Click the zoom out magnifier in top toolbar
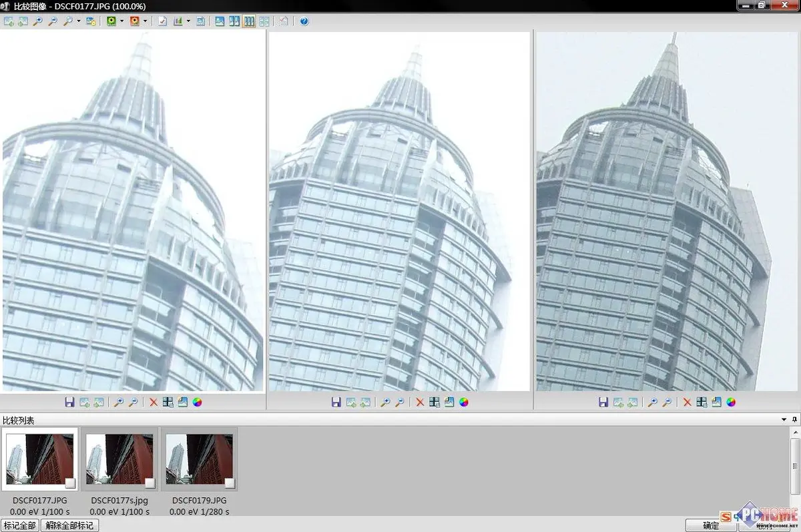Screen dimensions: 801x532 pos(53,21)
